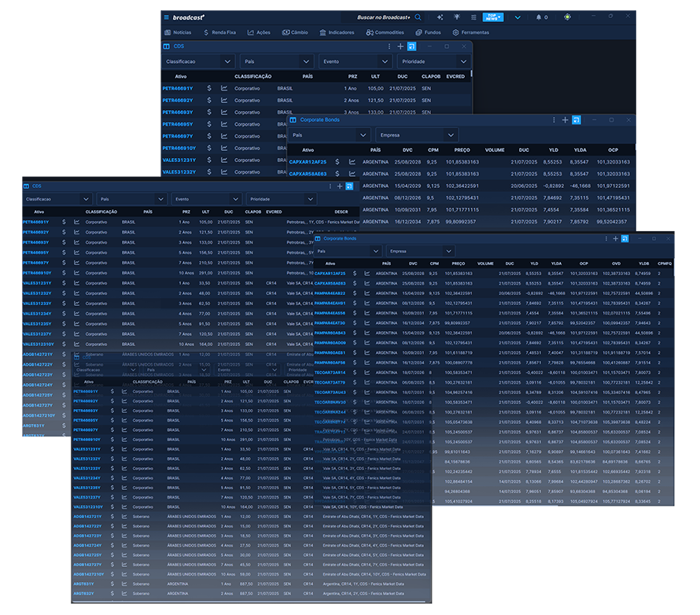The image size is (700, 615).
Task: Sort by YLDB column header
Action: (643, 263)
